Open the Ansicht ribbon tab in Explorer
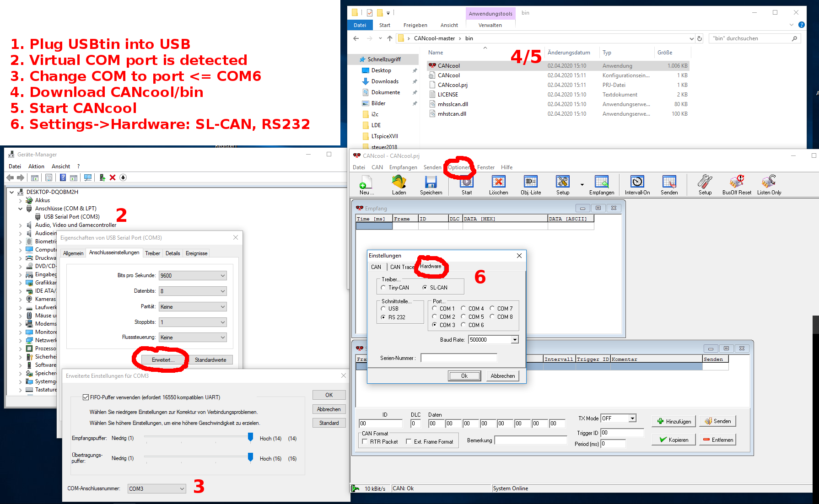Screen dimensions: 819x504 (x=449, y=25)
